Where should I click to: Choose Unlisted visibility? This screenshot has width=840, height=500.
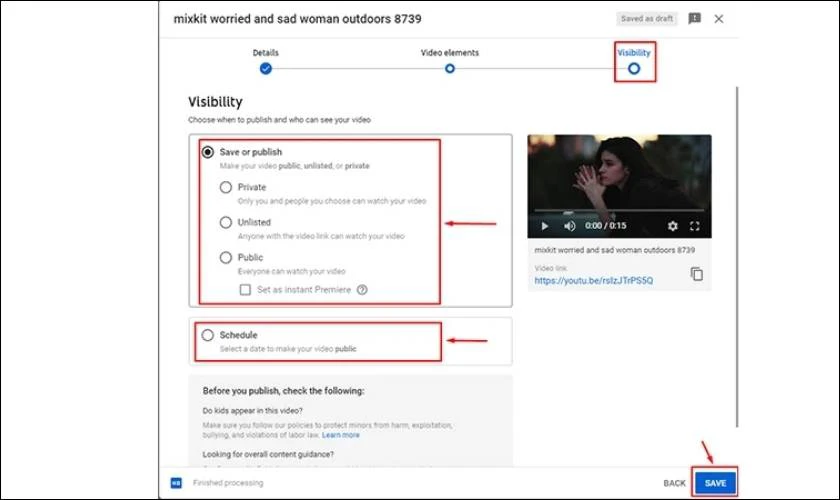[x=226, y=222]
